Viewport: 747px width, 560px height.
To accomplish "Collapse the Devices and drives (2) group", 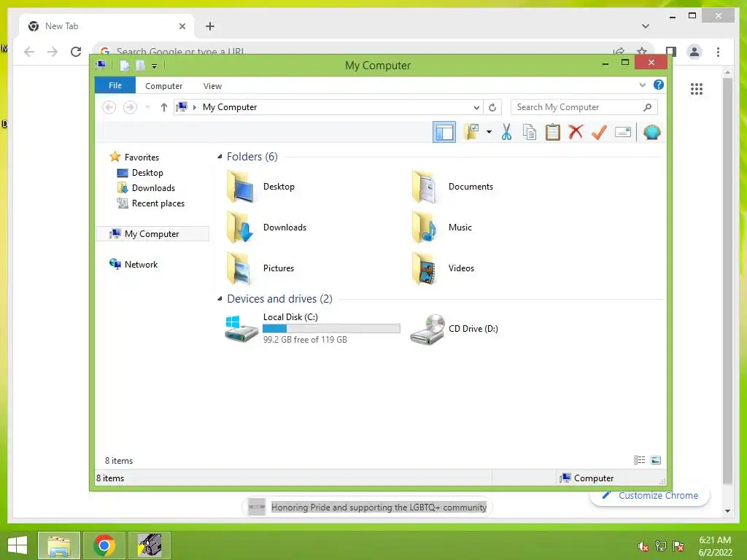I will (x=220, y=298).
